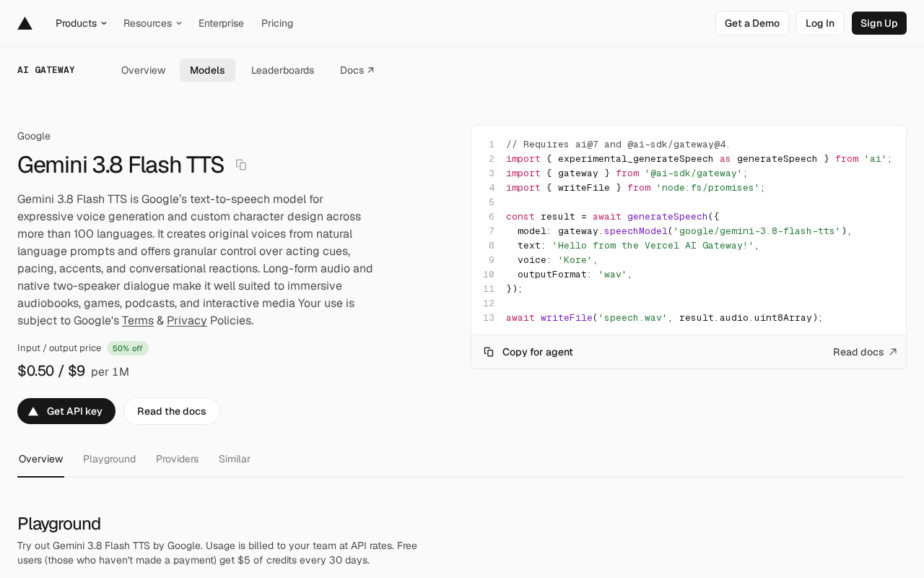Click the copy icon in Copy for agent
Image resolution: width=924 pixels, height=578 pixels.
489,352
